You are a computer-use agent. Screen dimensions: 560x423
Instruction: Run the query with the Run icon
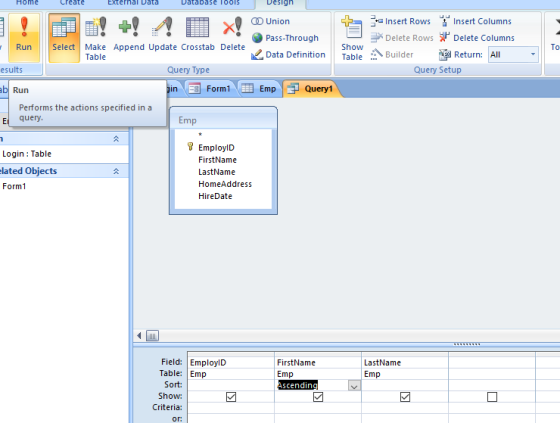[x=24, y=37]
